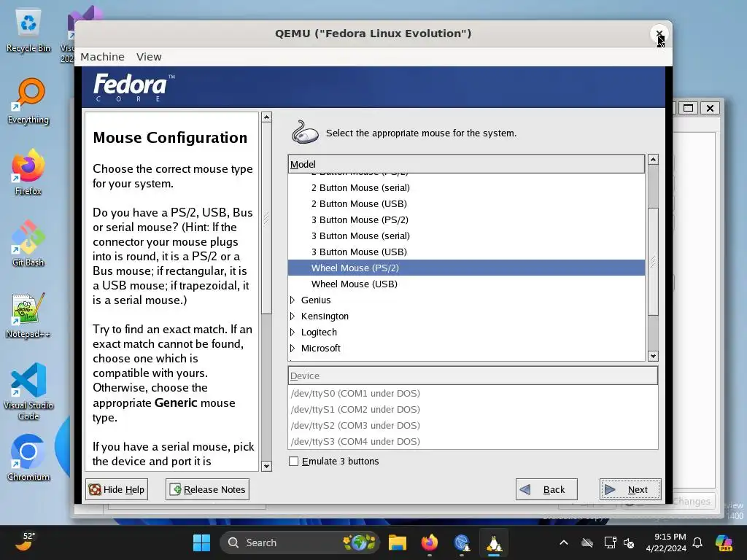Open the Release Notes
The height and width of the screenshot is (560, 747).
[x=207, y=489]
